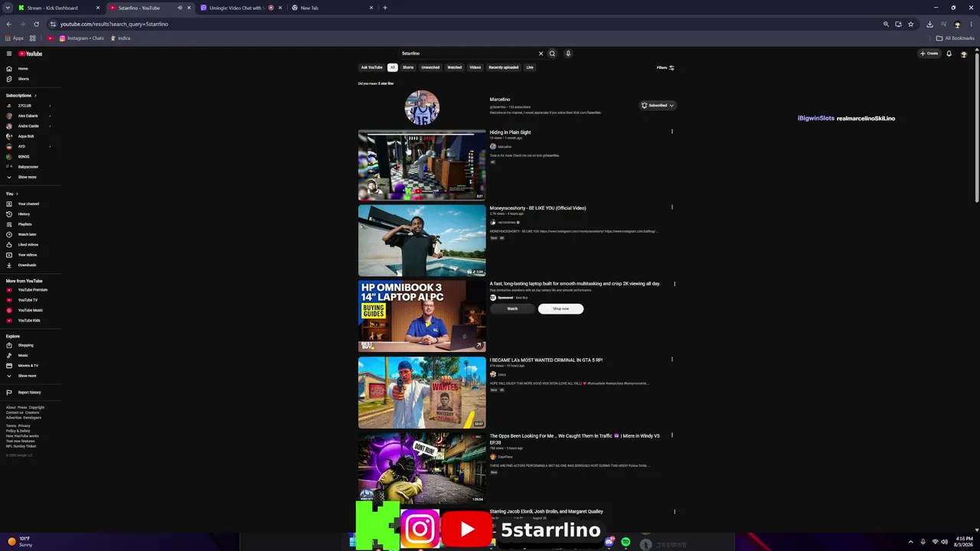980x551 pixels.
Task: Select the Unwatched filter chip
Action: pyautogui.click(x=430, y=67)
